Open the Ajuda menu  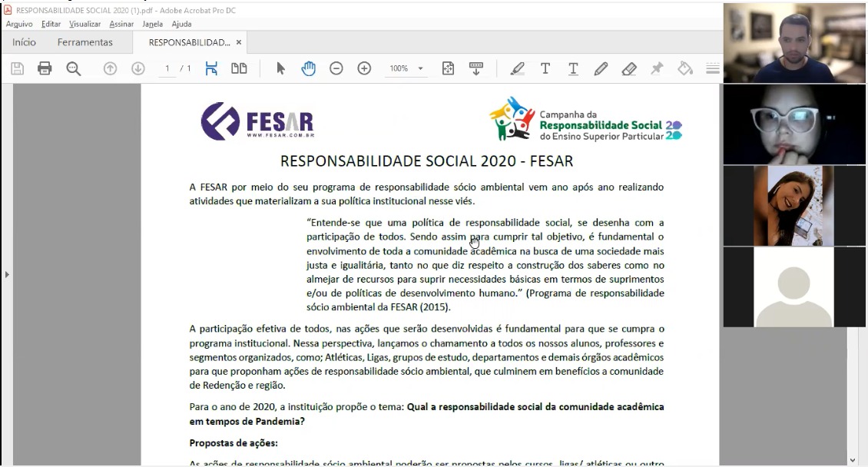point(181,24)
